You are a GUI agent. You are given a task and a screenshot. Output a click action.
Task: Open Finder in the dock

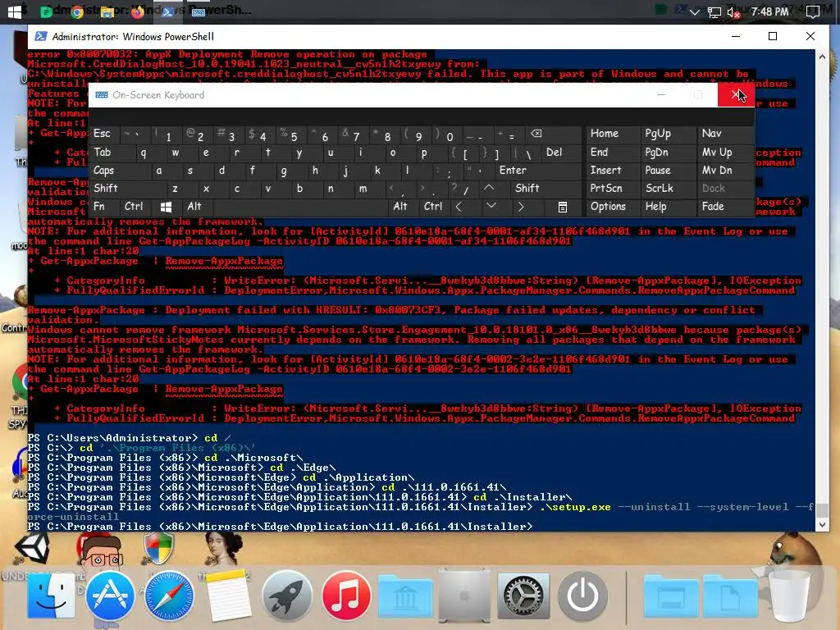tap(51, 596)
